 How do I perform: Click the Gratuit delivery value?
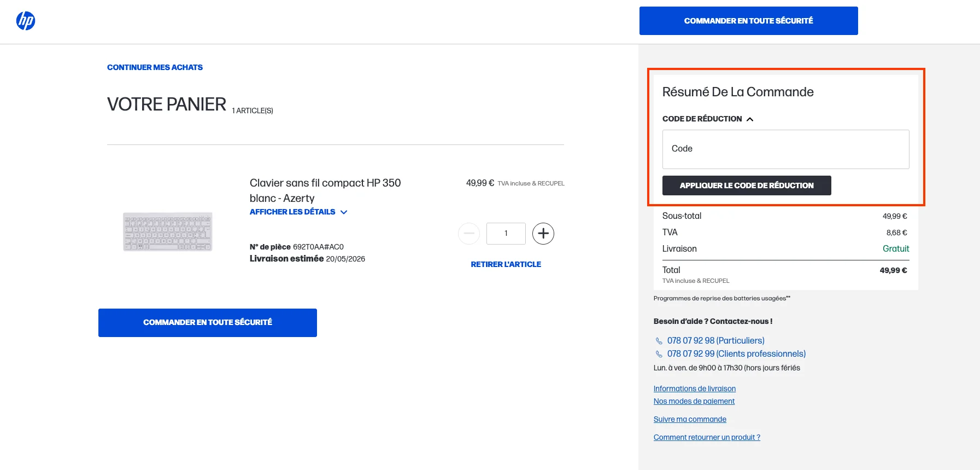tap(896, 248)
